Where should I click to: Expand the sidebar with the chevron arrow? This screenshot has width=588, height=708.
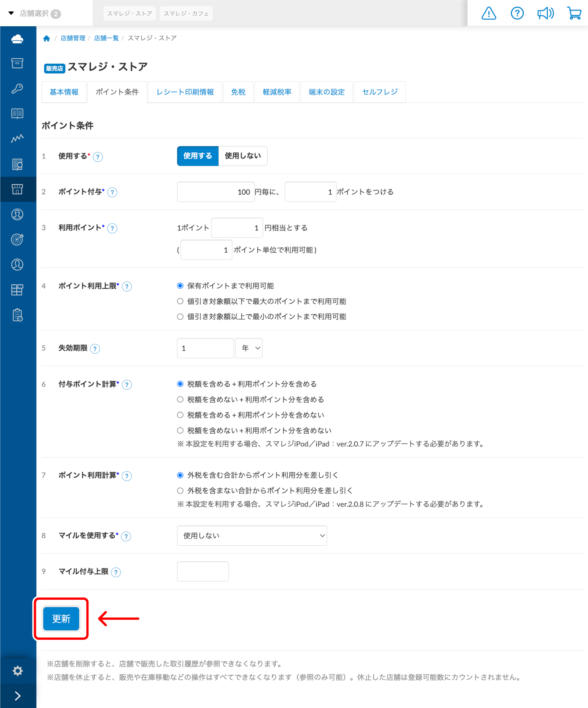tap(18, 696)
